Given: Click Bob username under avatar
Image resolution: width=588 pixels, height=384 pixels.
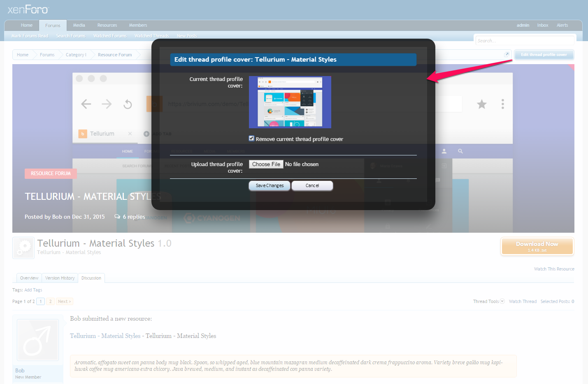Looking at the screenshot, I should pos(20,370).
